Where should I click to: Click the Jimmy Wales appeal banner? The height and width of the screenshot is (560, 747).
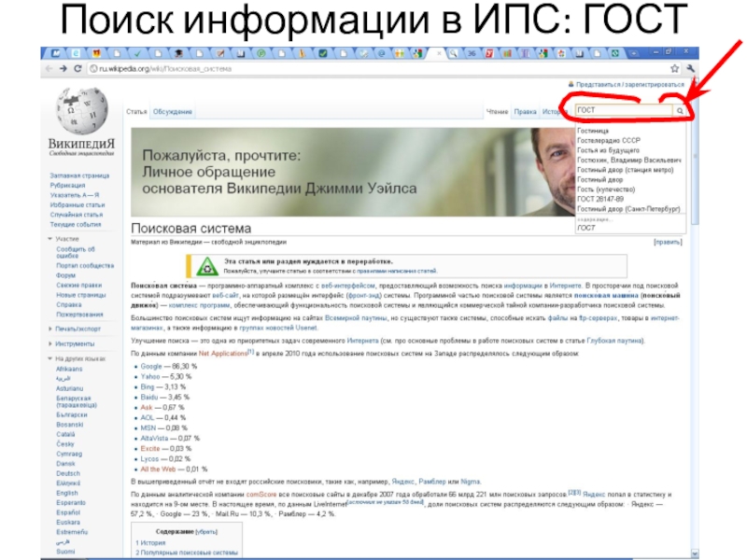353,172
